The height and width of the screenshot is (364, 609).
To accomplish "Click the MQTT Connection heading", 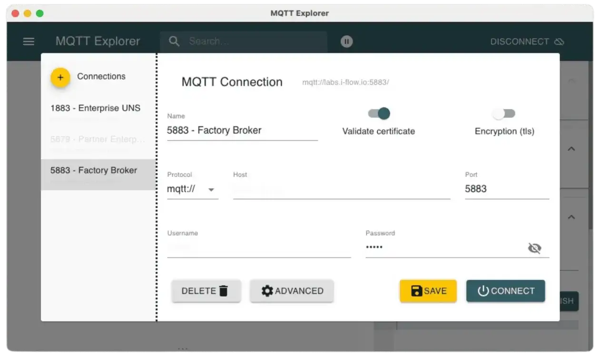I will click(x=232, y=82).
